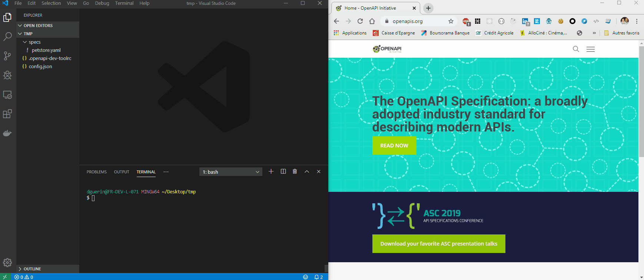Open the Selection menu in VS Code
This screenshot has height=280, width=644.
51,3
